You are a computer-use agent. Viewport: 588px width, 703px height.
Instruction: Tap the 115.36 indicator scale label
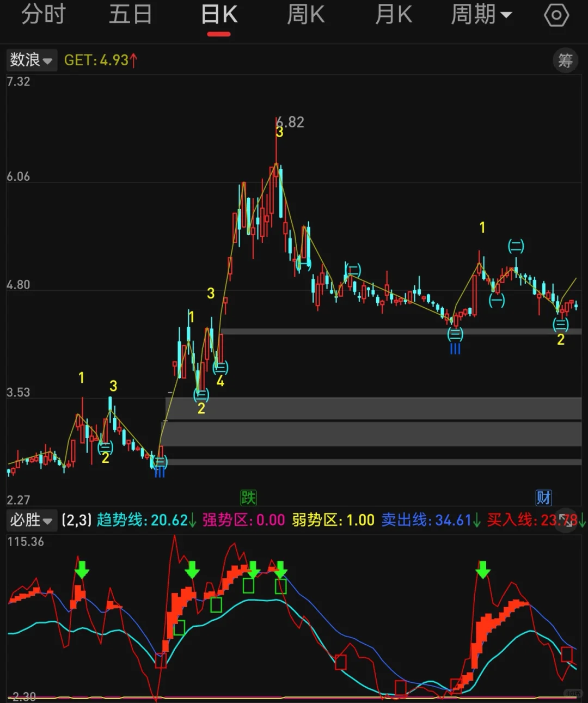coord(26,542)
